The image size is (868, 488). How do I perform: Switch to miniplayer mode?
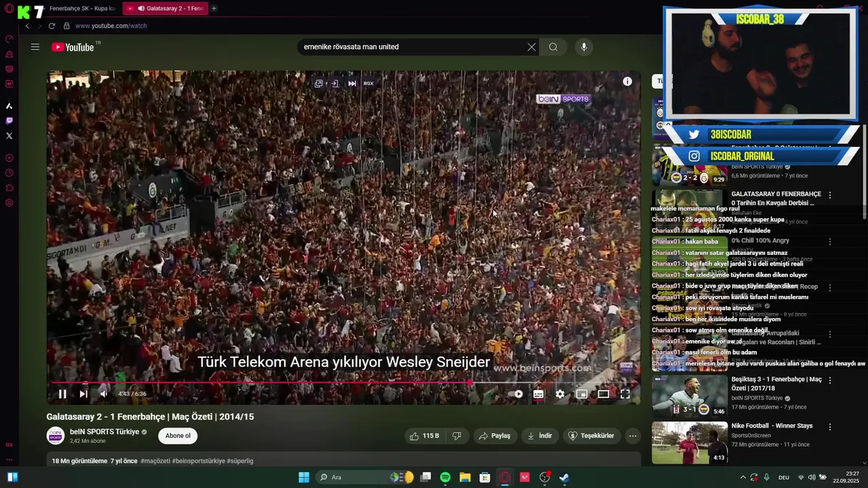[582, 394]
